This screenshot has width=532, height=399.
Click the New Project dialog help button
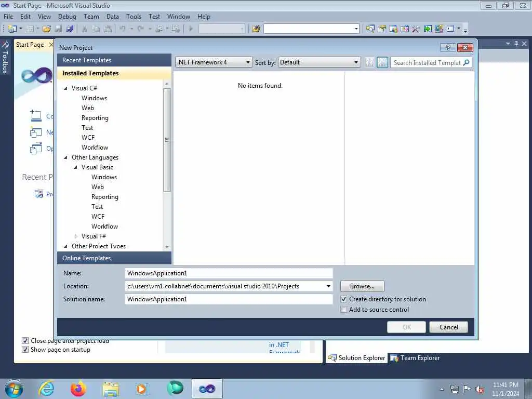pyautogui.click(x=448, y=47)
